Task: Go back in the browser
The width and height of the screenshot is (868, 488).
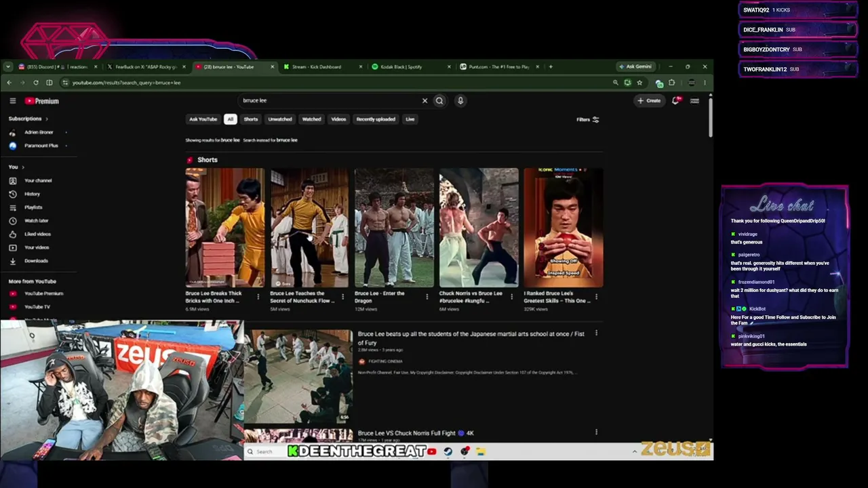Action: point(9,83)
